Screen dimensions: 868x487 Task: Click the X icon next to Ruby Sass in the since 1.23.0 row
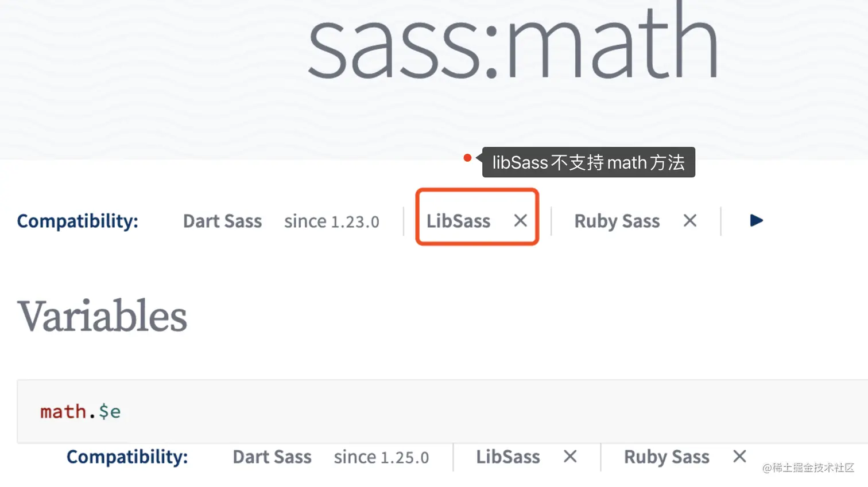point(690,221)
